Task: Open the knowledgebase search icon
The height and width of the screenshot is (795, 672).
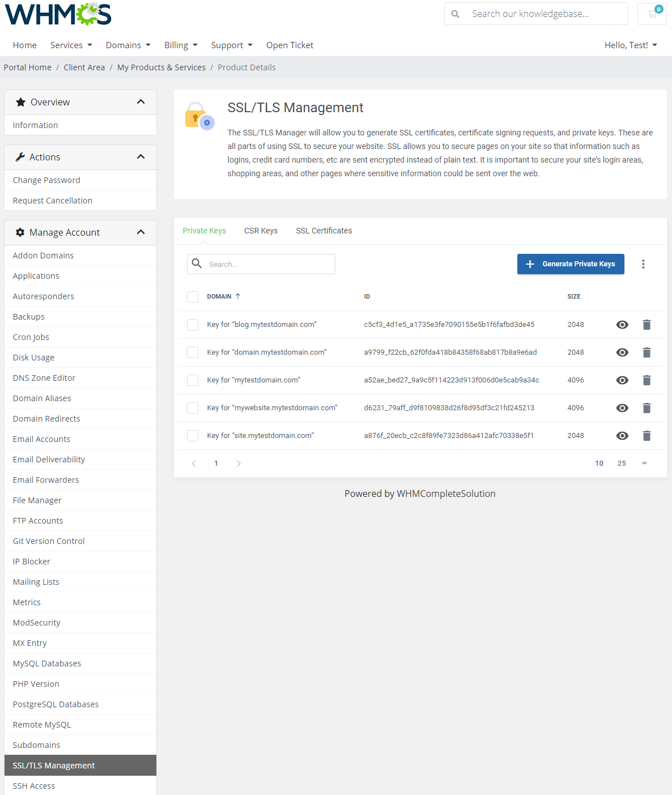Action: [x=456, y=13]
